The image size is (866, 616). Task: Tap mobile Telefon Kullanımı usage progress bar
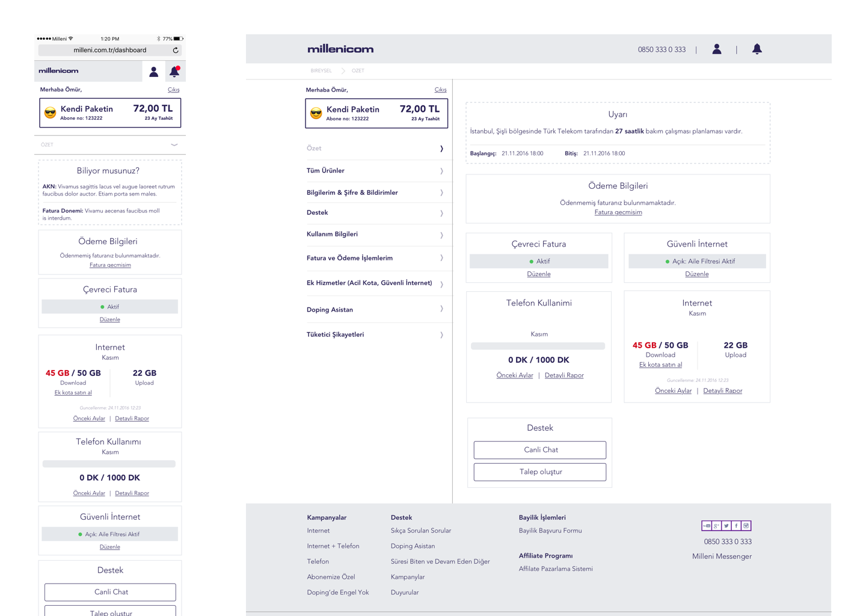pyautogui.click(x=109, y=464)
